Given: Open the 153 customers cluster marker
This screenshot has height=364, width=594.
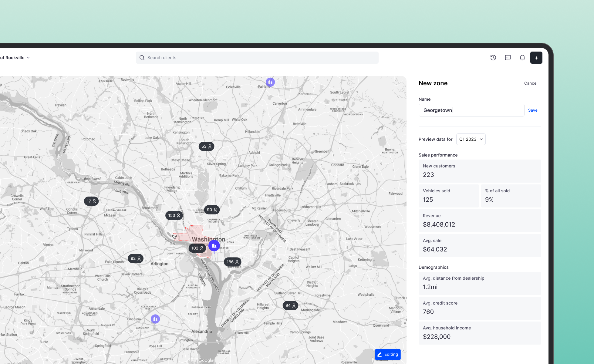Looking at the screenshot, I should pos(174,215).
